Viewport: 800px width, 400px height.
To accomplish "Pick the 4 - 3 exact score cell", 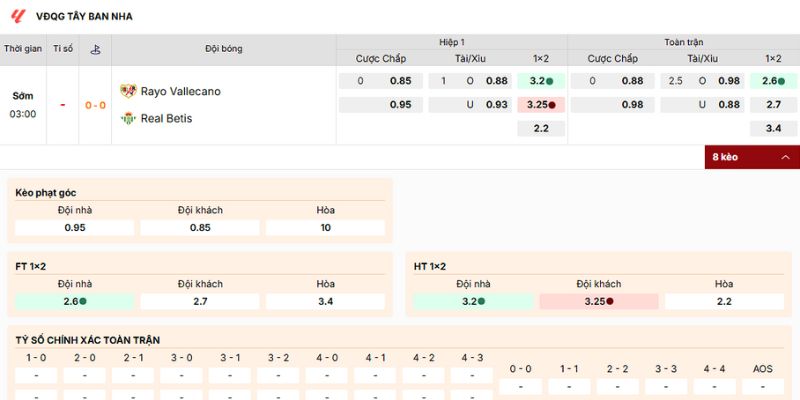I will [472, 376].
